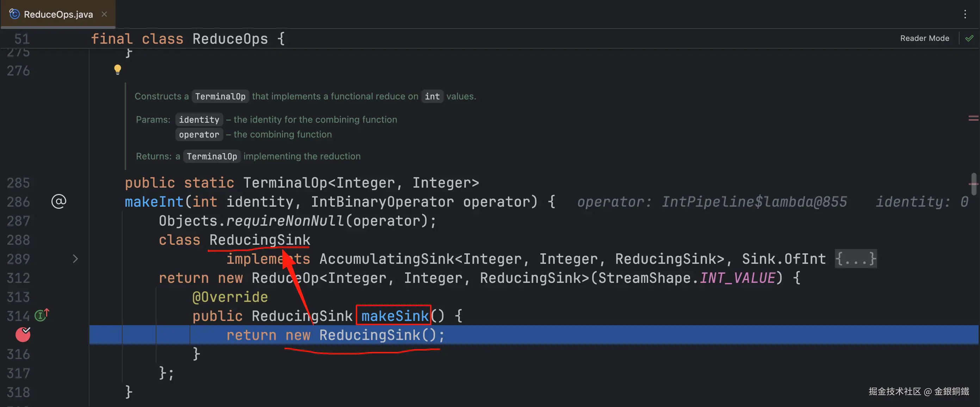Click the green checkmark inspection icon
The width and height of the screenshot is (980, 407).
coord(969,38)
